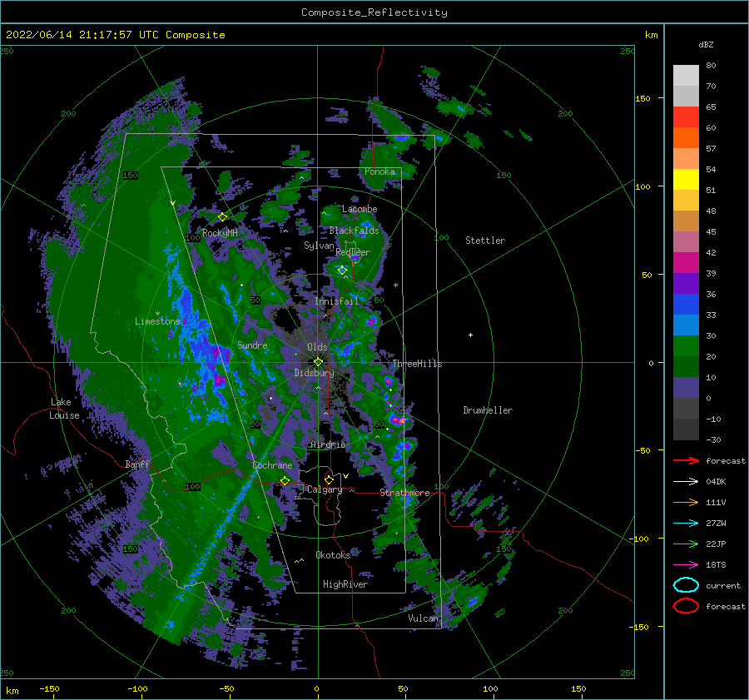Click the Sylvan label on the map
The width and height of the screenshot is (749, 700).
pyautogui.click(x=319, y=246)
